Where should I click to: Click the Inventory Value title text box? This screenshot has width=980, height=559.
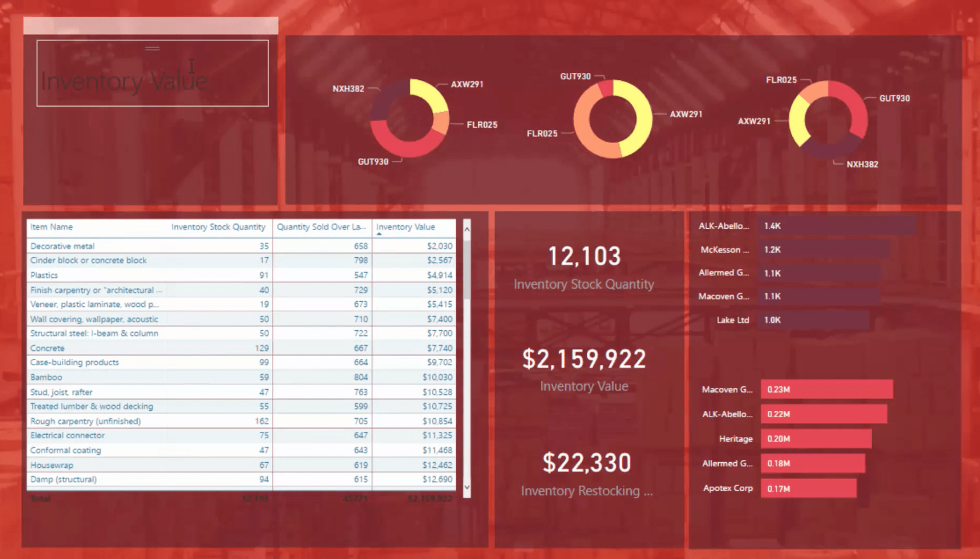point(152,73)
